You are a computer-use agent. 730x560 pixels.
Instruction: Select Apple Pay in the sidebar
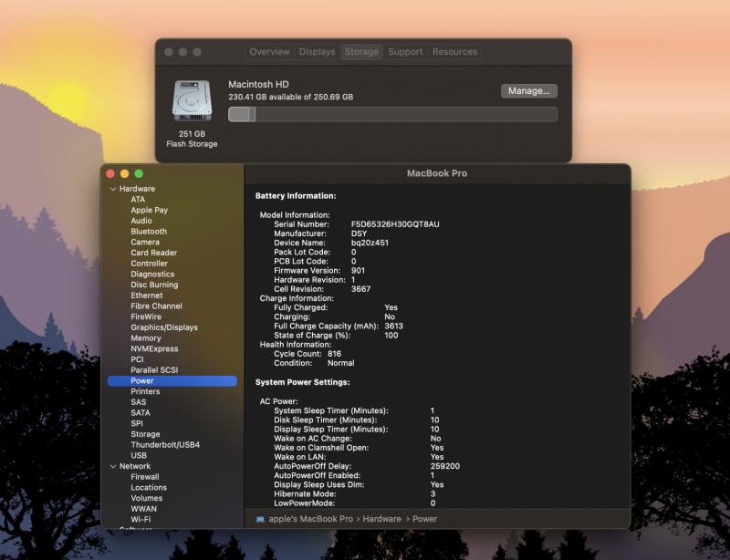click(x=149, y=210)
